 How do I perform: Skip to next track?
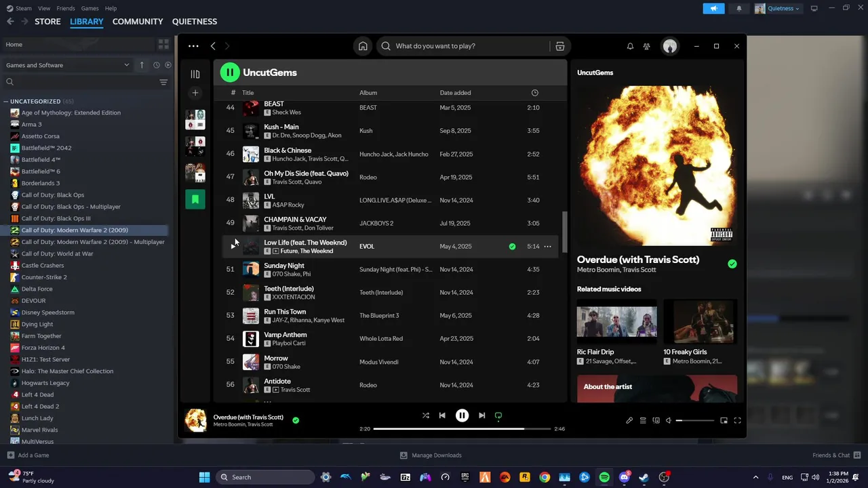click(481, 415)
